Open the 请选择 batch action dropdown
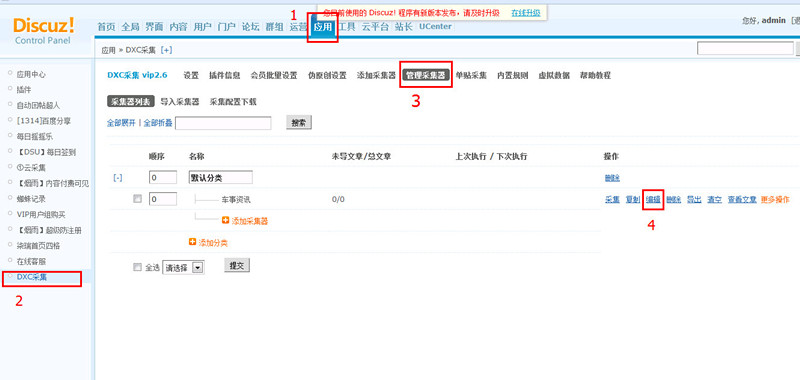800x380 pixels. point(183,267)
